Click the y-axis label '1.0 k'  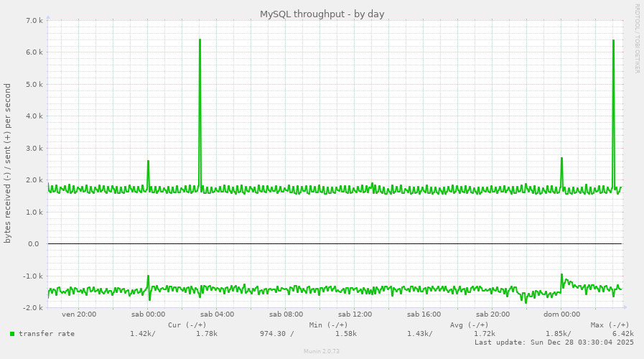tap(34, 212)
